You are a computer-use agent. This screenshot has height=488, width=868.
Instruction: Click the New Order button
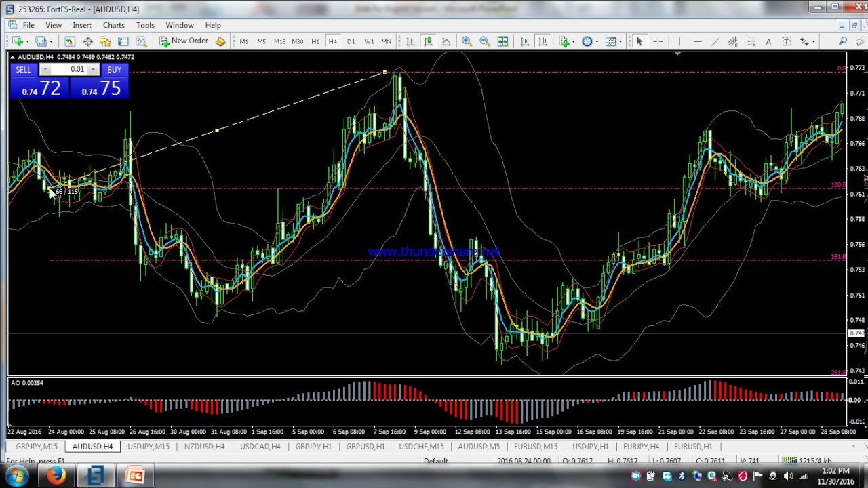pos(184,41)
